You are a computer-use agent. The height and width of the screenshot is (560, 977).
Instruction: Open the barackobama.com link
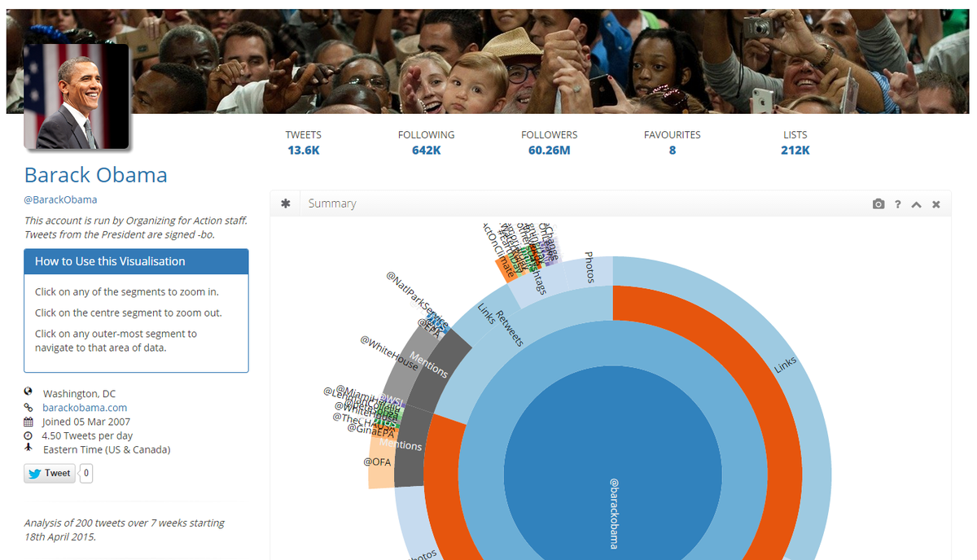[85, 408]
